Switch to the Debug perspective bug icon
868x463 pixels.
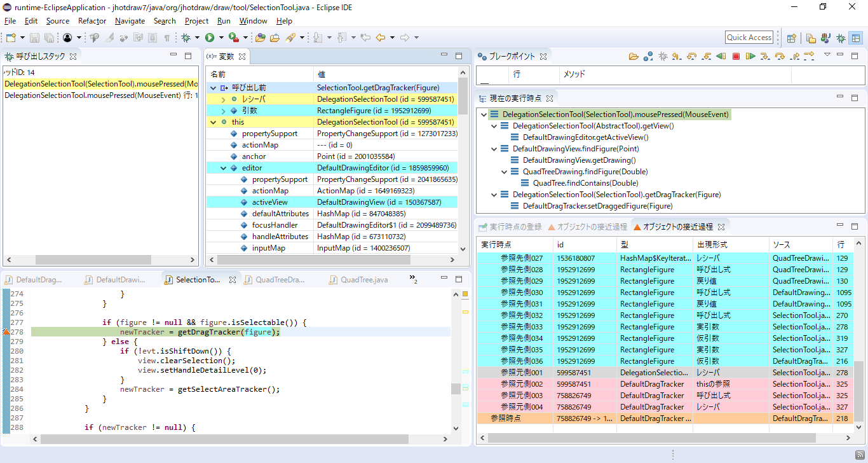point(841,38)
